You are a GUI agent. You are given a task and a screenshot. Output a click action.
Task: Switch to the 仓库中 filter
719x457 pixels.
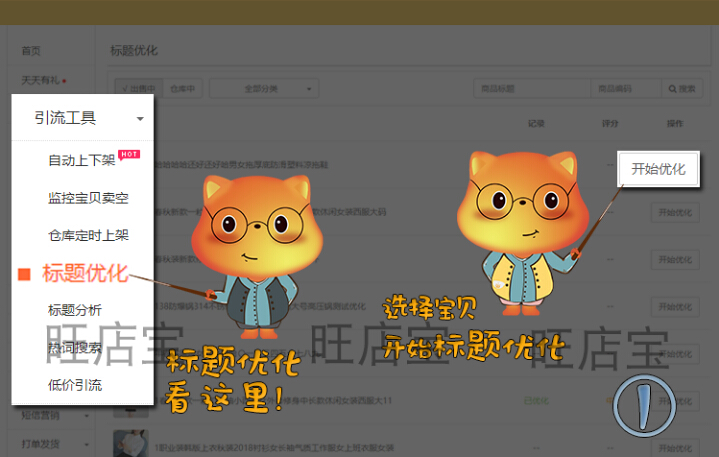click(182, 89)
